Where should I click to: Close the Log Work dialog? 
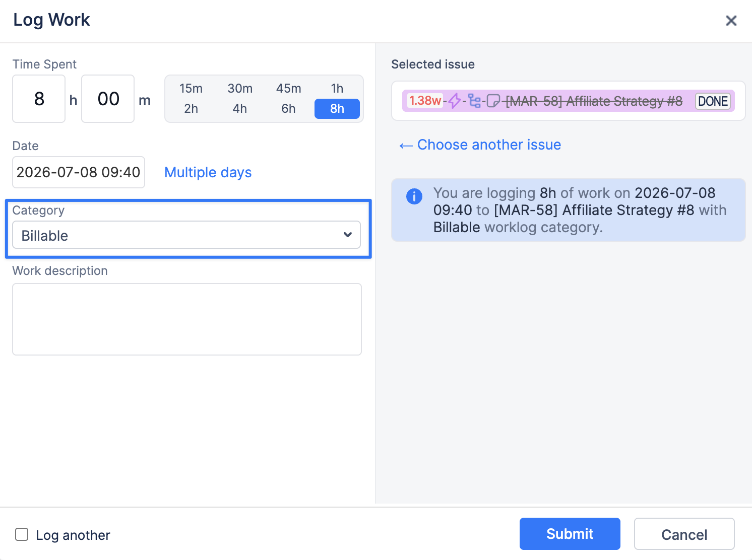(x=731, y=21)
